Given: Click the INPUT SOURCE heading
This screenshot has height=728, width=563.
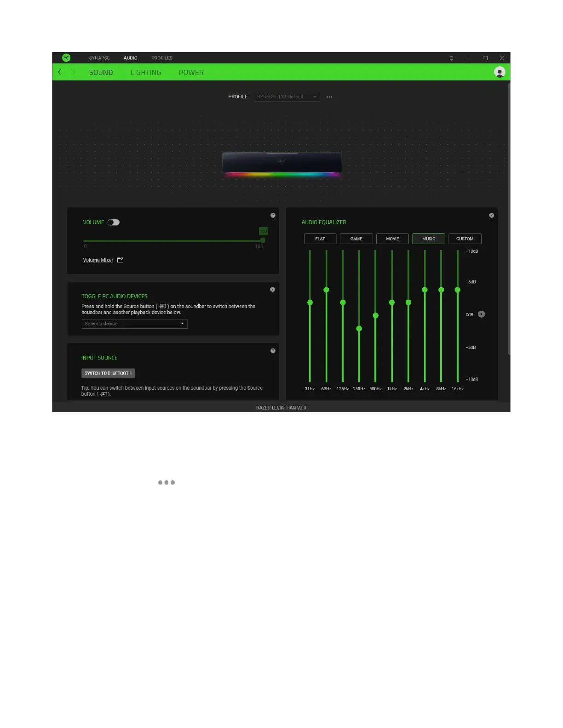Looking at the screenshot, I should pos(99,358).
